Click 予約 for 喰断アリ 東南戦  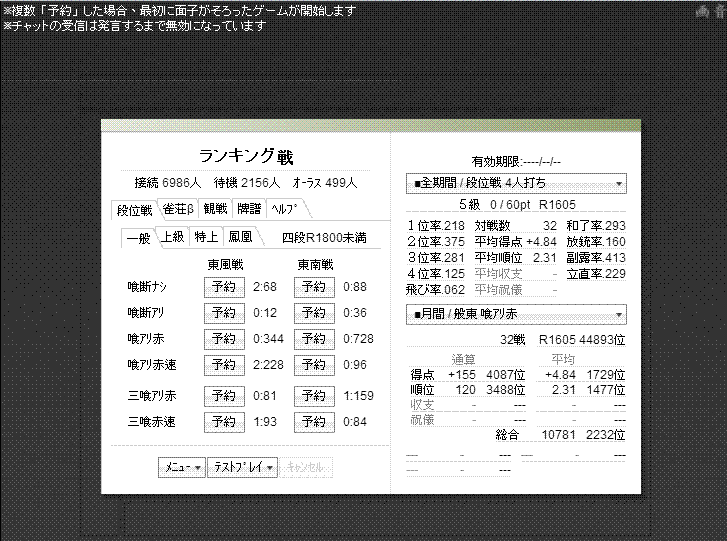pyautogui.click(x=314, y=313)
